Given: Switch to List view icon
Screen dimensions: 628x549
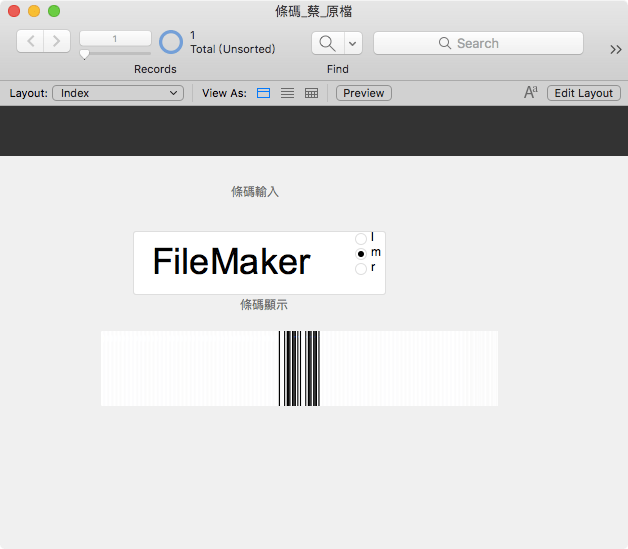Looking at the screenshot, I should point(287,93).
